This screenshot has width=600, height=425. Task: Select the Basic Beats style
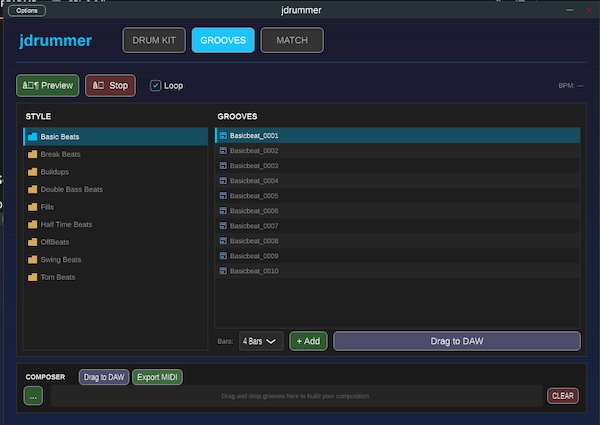pos(116,137)
